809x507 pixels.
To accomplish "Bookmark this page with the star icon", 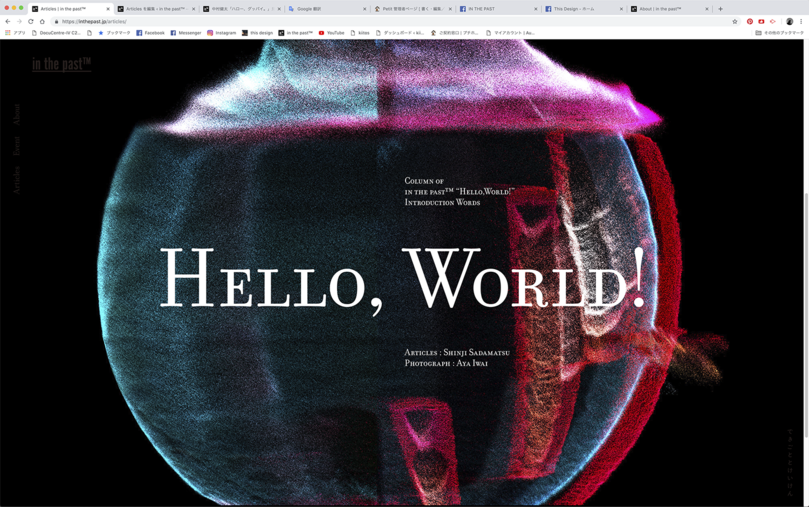I will click(x=735, y=21).
